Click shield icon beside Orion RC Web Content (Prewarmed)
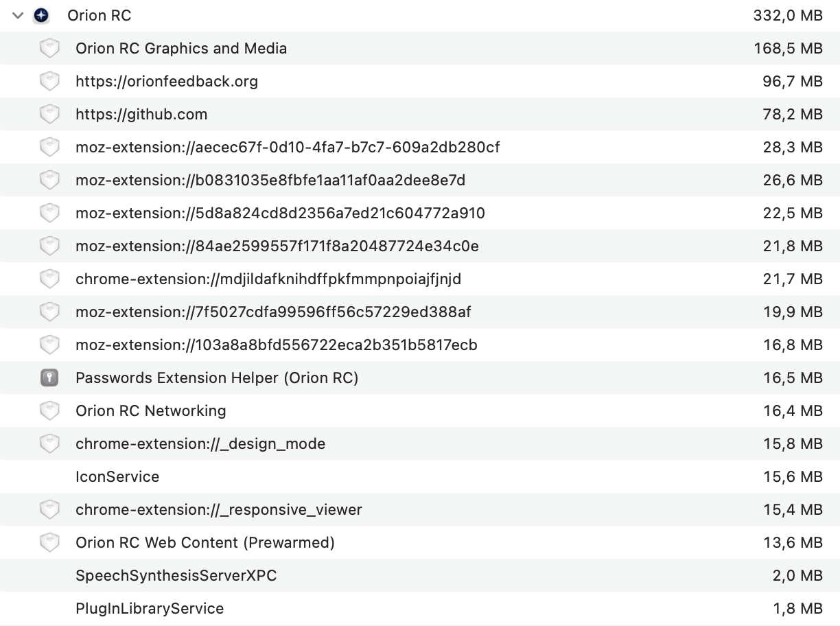Viewport: 840px width, 626px height. pyautogui.click(x=49, y=542)
